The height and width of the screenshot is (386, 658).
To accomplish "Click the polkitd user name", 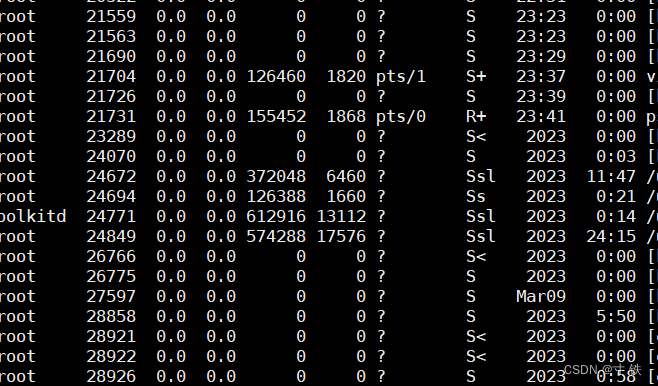I will click(33, 216).
